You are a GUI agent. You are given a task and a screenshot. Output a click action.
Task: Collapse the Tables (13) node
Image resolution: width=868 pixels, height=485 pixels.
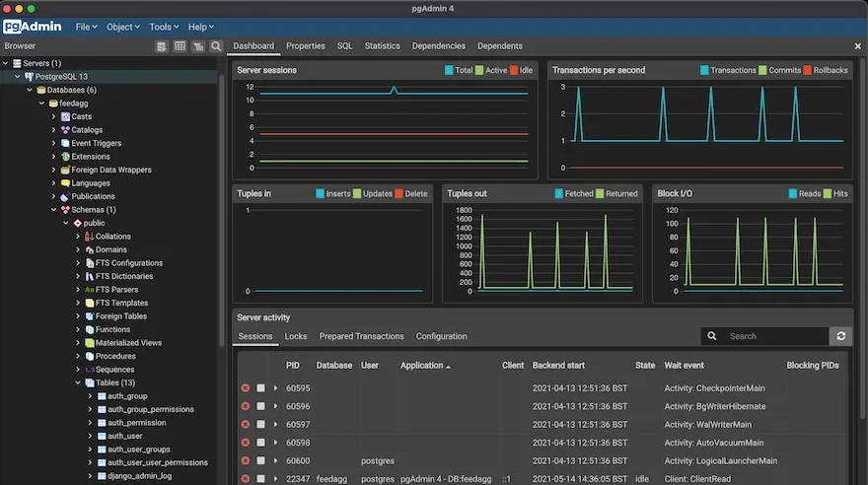(x=78, y=382)
